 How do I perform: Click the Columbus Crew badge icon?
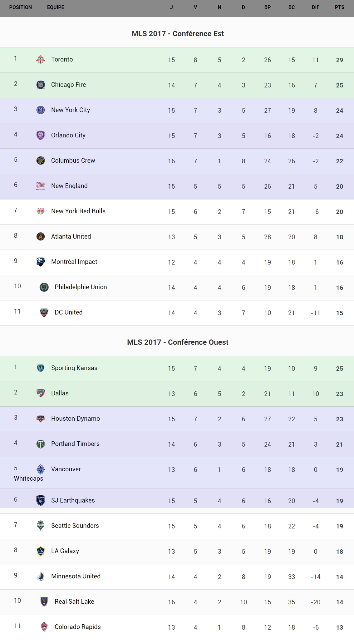tap(41, 161)
